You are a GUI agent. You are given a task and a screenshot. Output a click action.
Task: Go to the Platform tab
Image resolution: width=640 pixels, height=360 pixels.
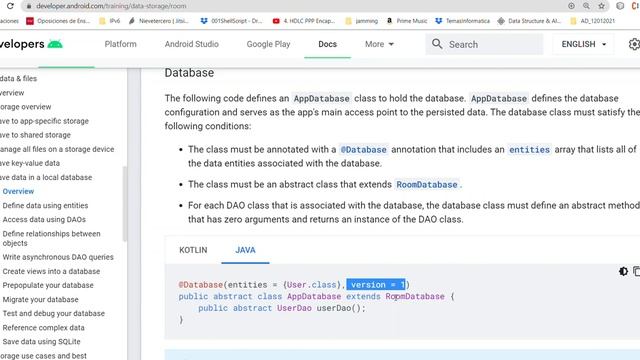coord(120,44)
